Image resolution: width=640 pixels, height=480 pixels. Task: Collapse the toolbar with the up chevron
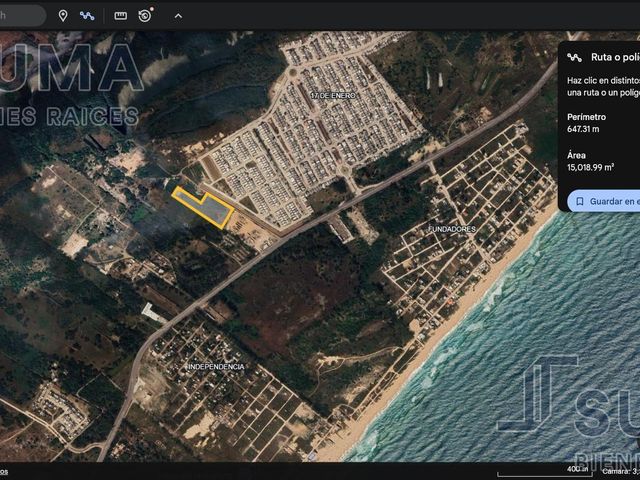point(178,16)
